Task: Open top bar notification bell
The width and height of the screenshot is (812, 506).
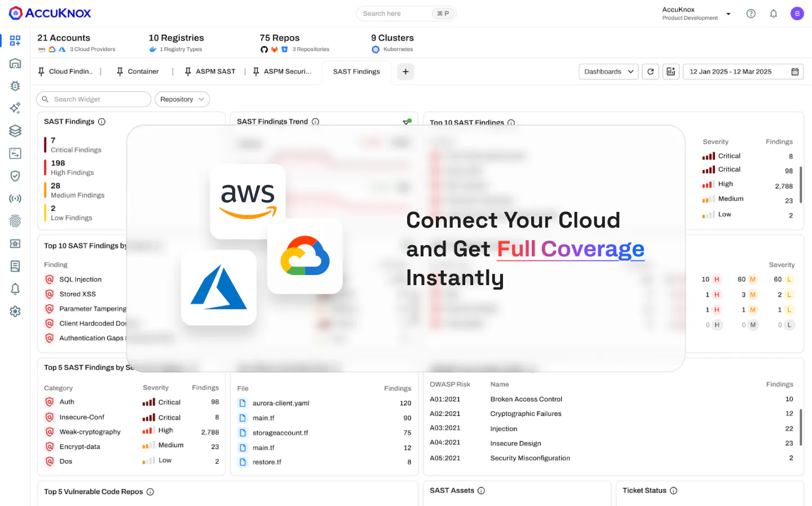Action: [774, 14]
